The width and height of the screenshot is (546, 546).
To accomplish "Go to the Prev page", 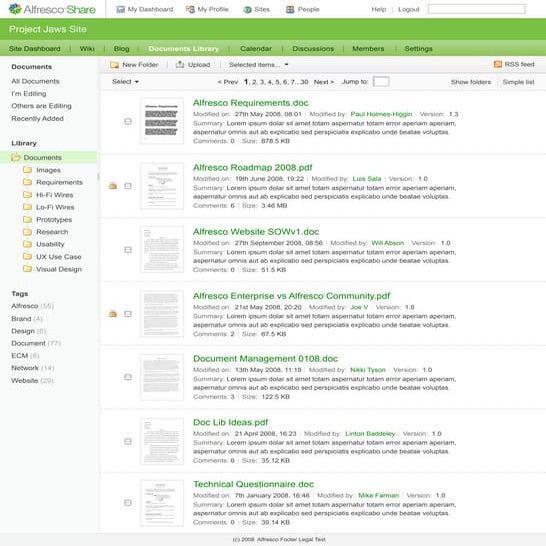I will click(x=228, y=82).
